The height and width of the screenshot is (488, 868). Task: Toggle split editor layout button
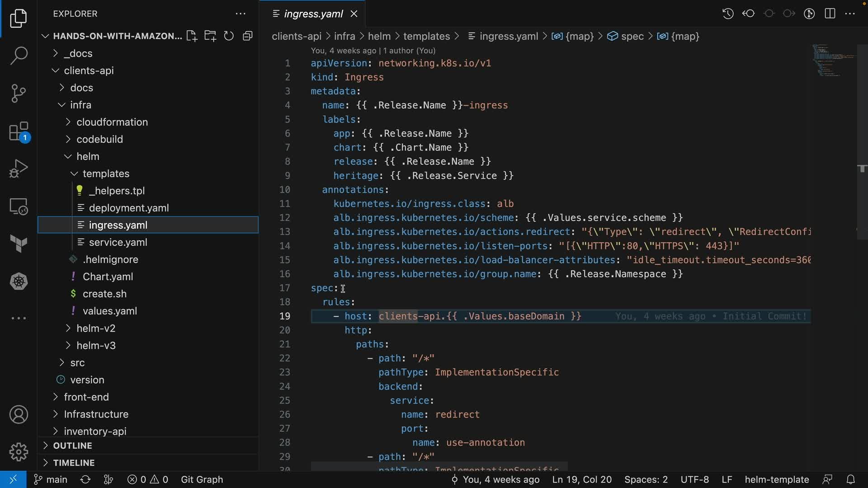click(830, 14)
